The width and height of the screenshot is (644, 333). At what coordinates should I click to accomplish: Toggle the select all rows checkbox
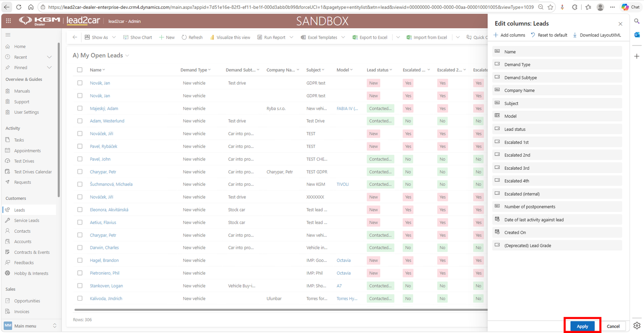(x=80, y=70)
